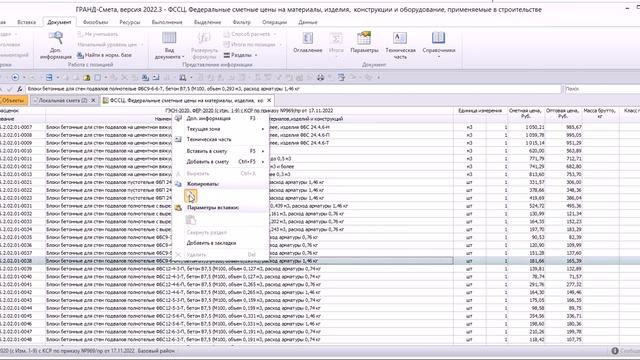
Task: Select table row with code ending 01-0021
Action: tap(320, 182)
